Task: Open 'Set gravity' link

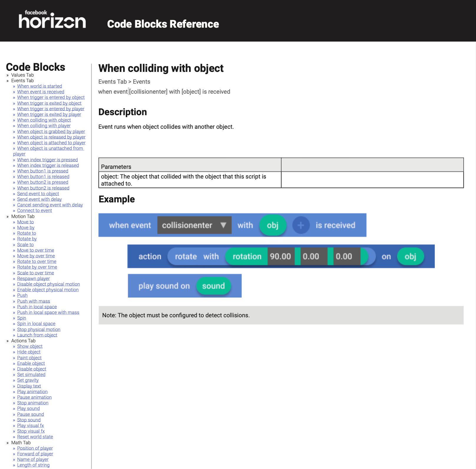Action: click(28, 380)
